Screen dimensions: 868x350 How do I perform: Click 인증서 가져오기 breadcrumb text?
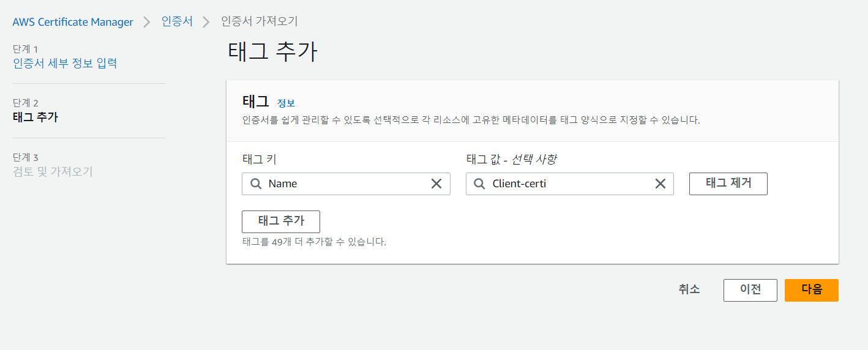pos(260,21)
